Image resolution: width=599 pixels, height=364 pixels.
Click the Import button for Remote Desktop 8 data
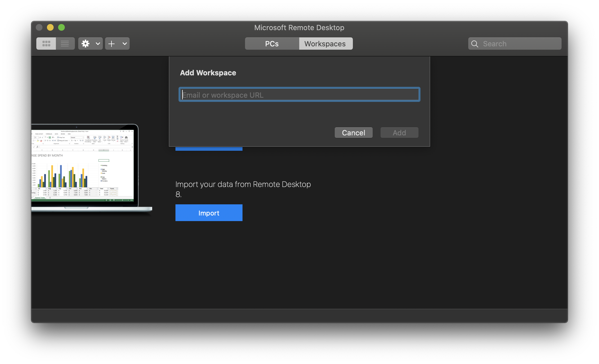click(209, 213)
